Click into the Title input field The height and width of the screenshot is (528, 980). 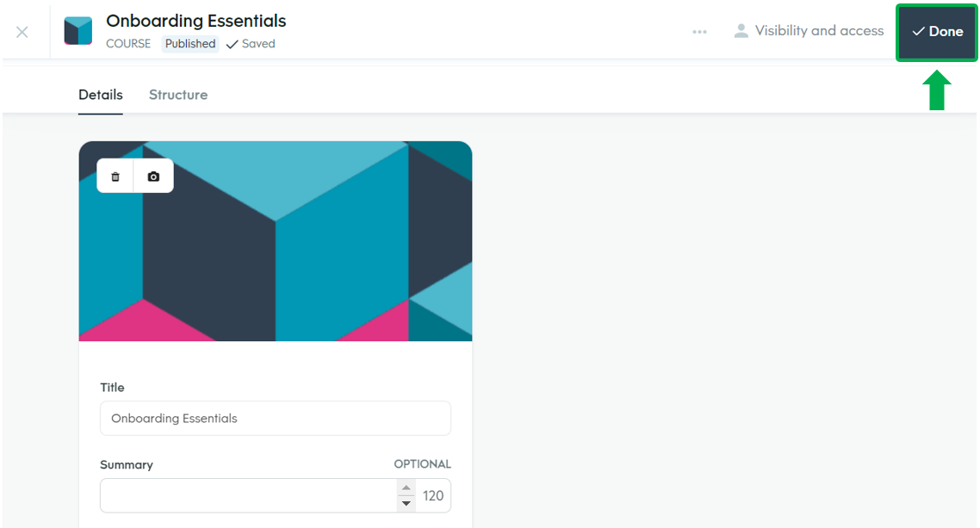tap(276, 419)
